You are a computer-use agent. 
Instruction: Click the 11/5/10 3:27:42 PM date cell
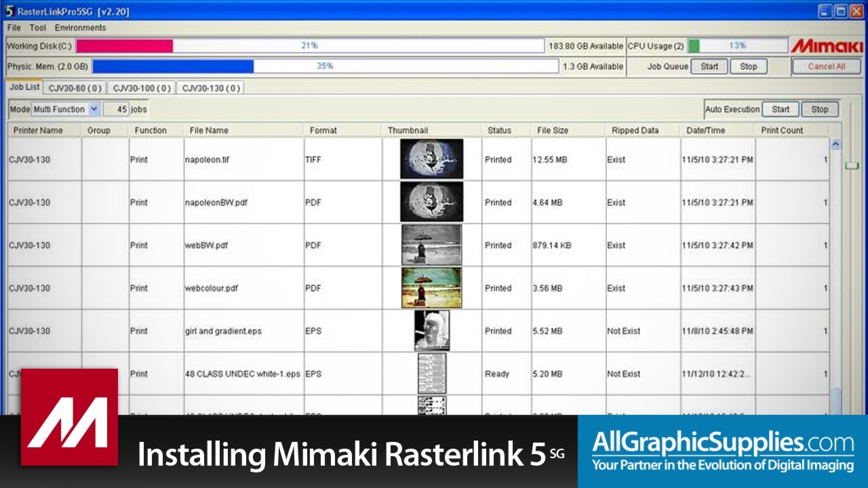tap(718, 245)
